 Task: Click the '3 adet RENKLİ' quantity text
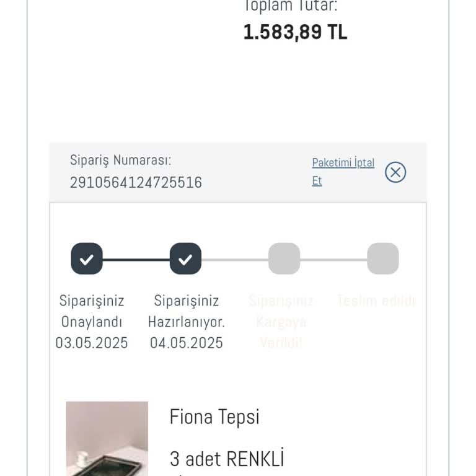coord(227,459)
